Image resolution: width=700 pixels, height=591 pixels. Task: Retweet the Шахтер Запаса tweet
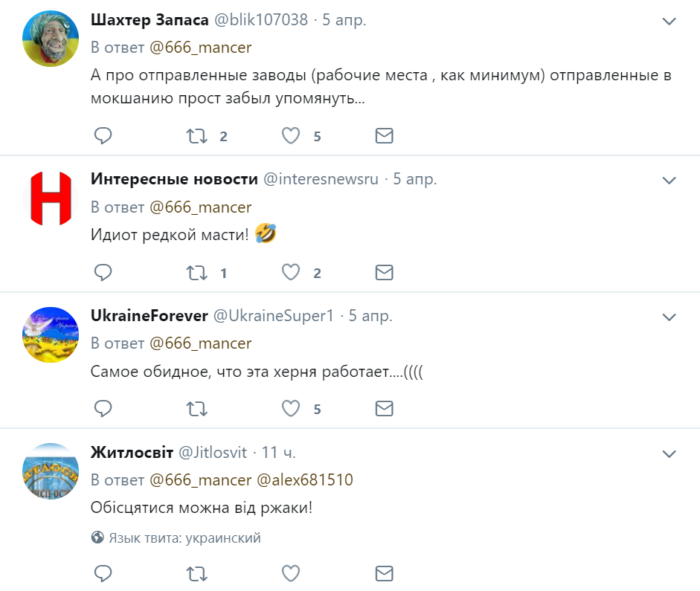[x=196, y=136]
